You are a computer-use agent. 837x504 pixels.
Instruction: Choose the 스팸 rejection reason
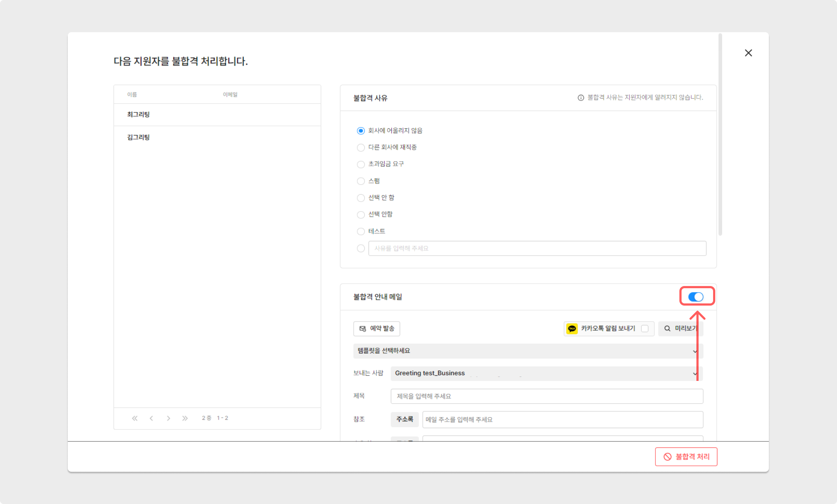pos(361,181)
